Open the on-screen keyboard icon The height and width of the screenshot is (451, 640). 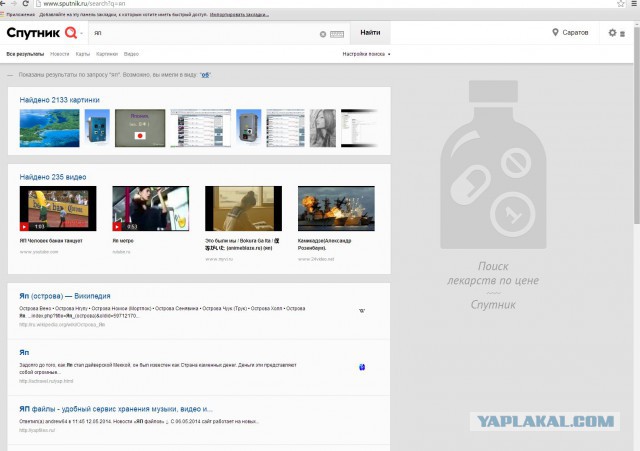pyautogui.click(x=337, y=34)
